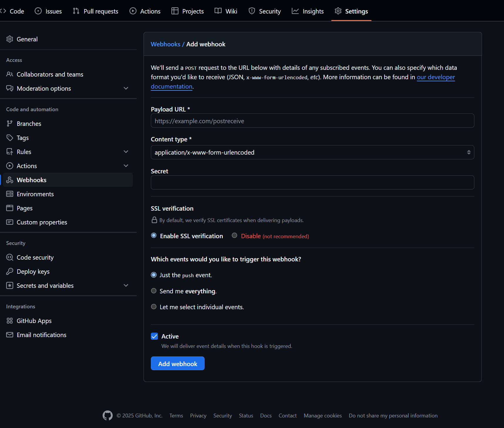
Task: Select Send me everything radio option
Action: (x=154, y=291)
